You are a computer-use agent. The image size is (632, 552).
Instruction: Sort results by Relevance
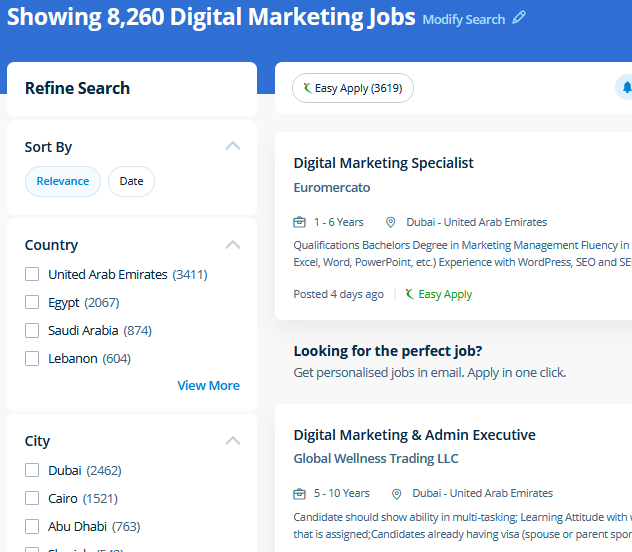(63, 181)
